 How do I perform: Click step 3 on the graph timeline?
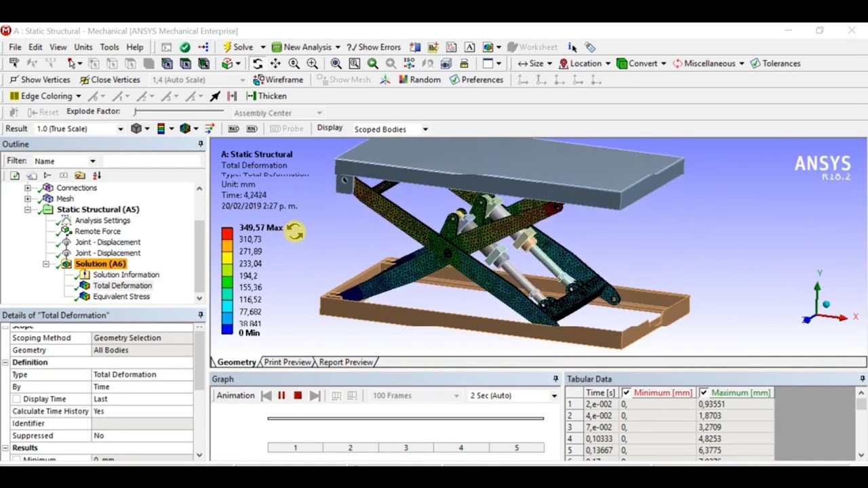click(406, 447)
